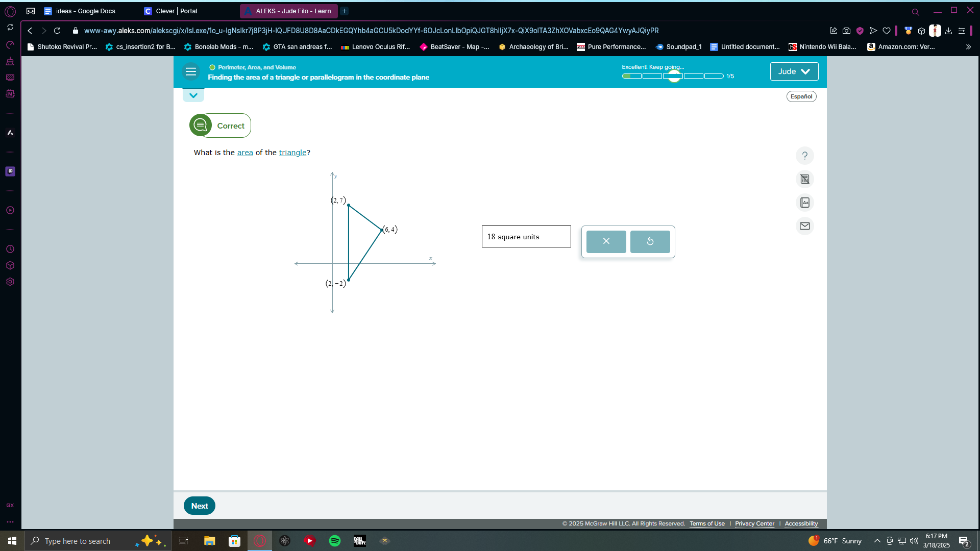Click the Next button

[x=199, y=506]
